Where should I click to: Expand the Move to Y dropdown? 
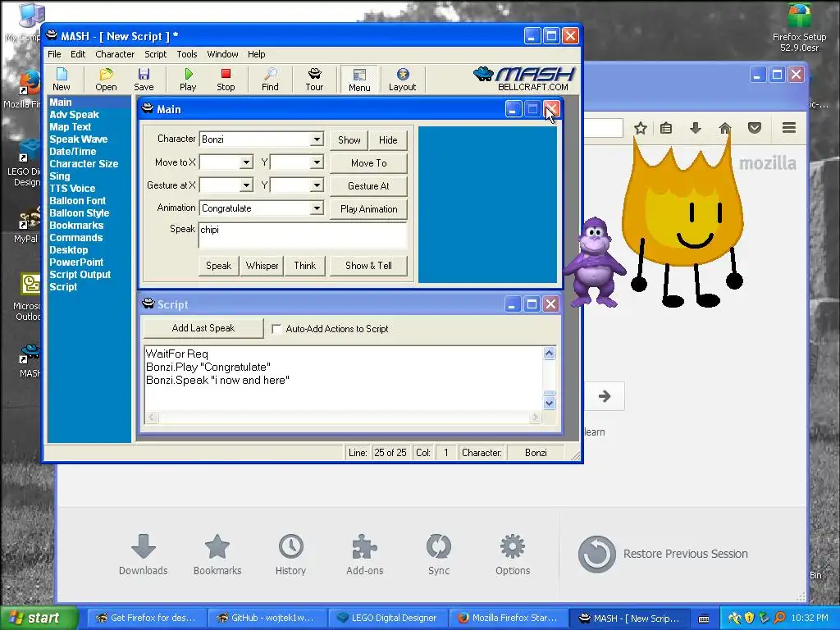pyautogui.click(x=317, y=162)
